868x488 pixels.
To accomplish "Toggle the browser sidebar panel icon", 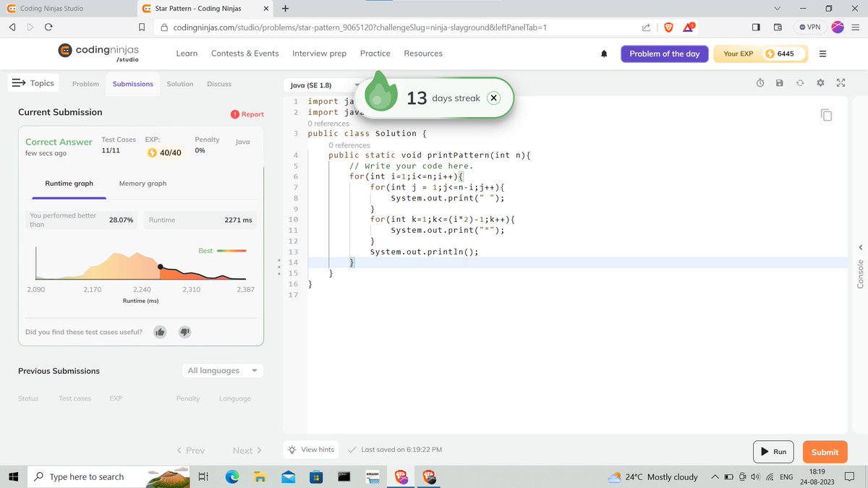I will point(756,27).
